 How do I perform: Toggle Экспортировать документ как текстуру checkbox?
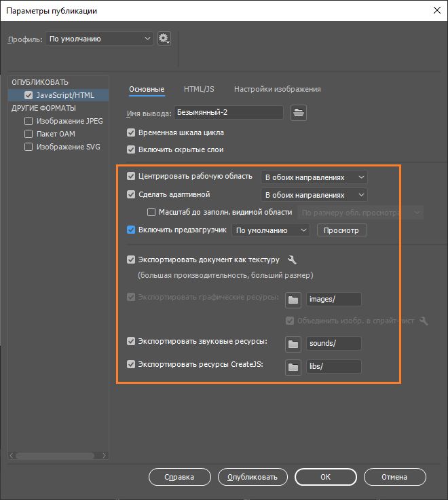click(x=131, y=260)
